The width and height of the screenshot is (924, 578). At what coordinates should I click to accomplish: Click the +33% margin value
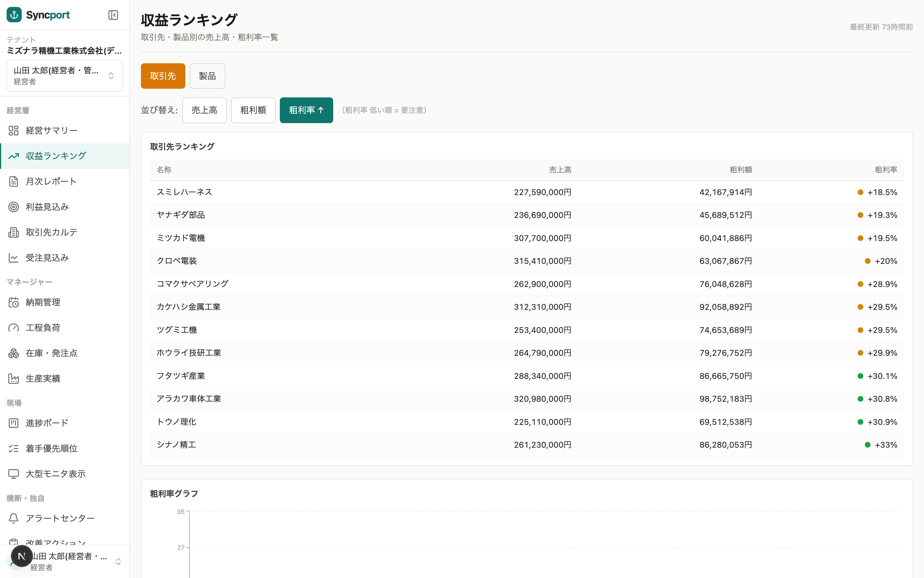click(x=886, y=445)
